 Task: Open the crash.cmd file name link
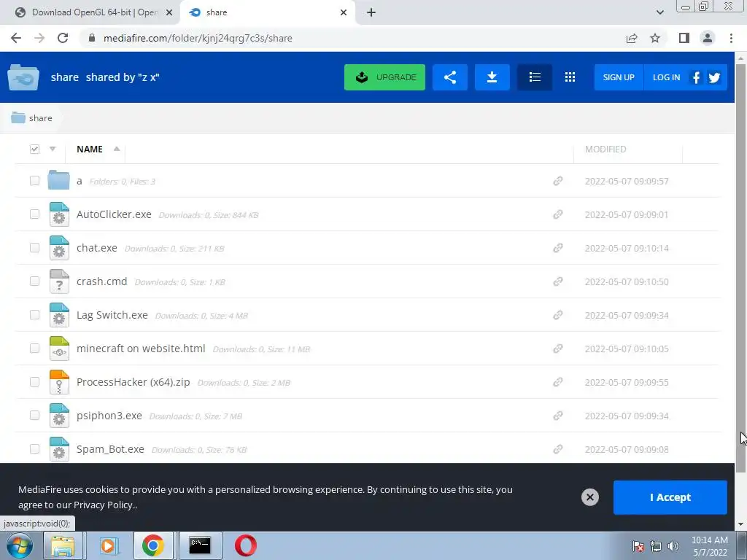102,281
